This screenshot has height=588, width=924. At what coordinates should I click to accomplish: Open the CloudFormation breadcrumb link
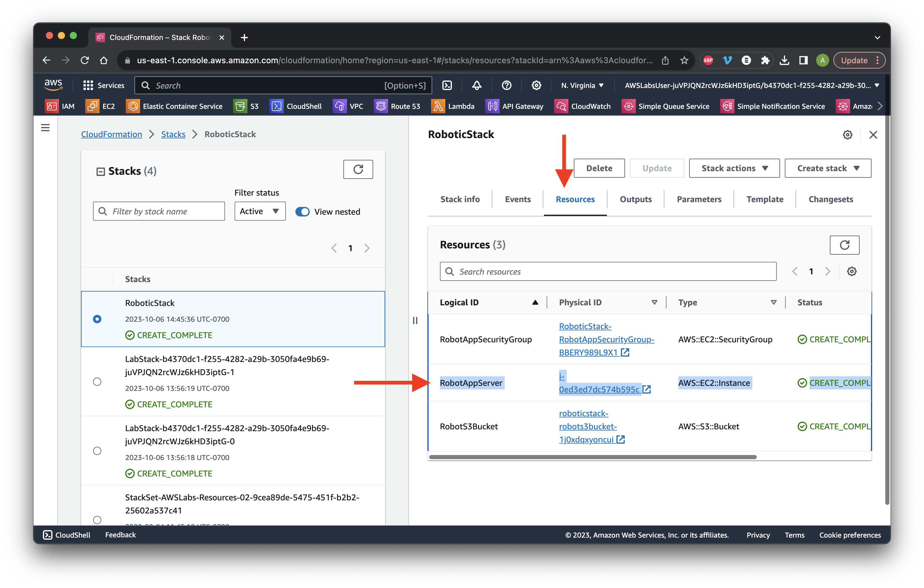[x=111, y=134]
